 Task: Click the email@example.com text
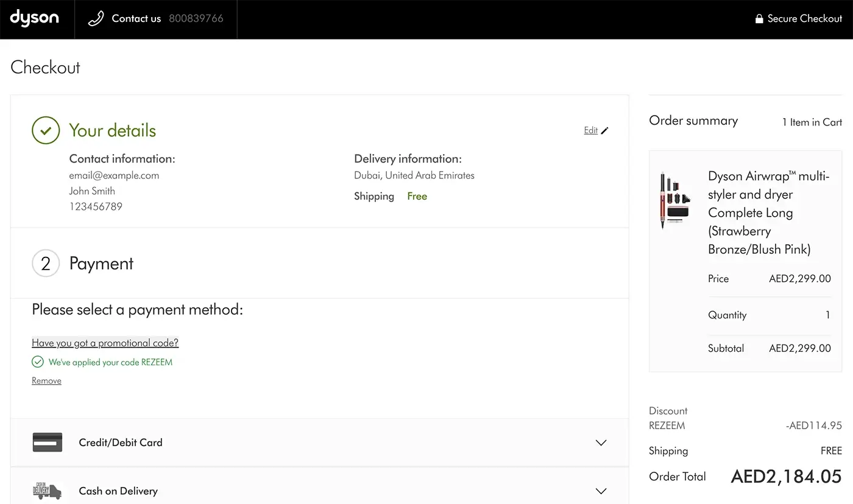coord(114,175)
